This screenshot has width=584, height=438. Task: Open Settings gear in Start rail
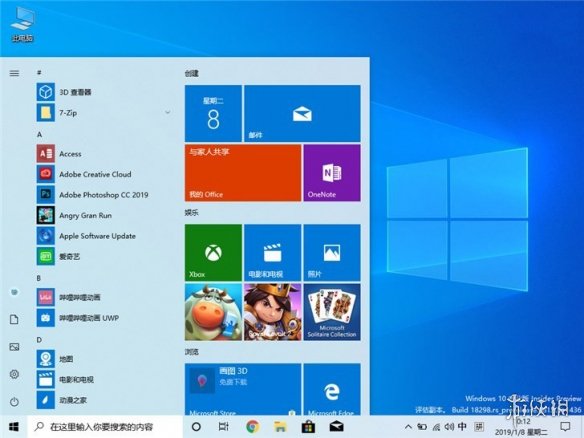[14, 374]
